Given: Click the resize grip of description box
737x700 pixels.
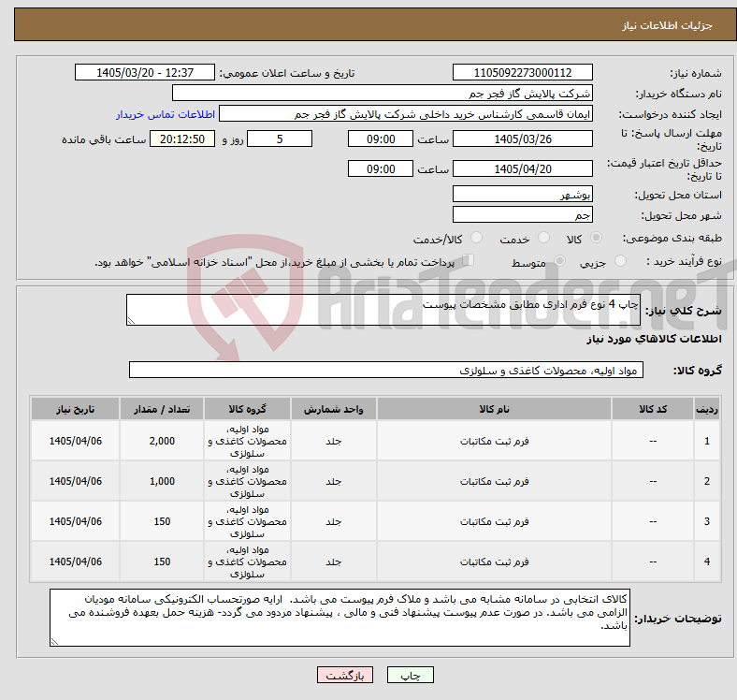Looking at the screenshot, I should click(x=131, y=321).
